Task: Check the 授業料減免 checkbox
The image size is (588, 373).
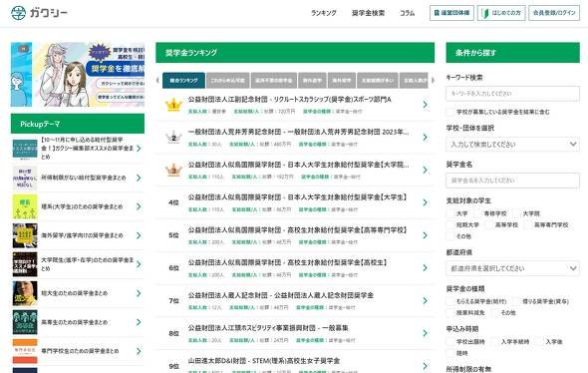Action: click(x=450, y=312)
